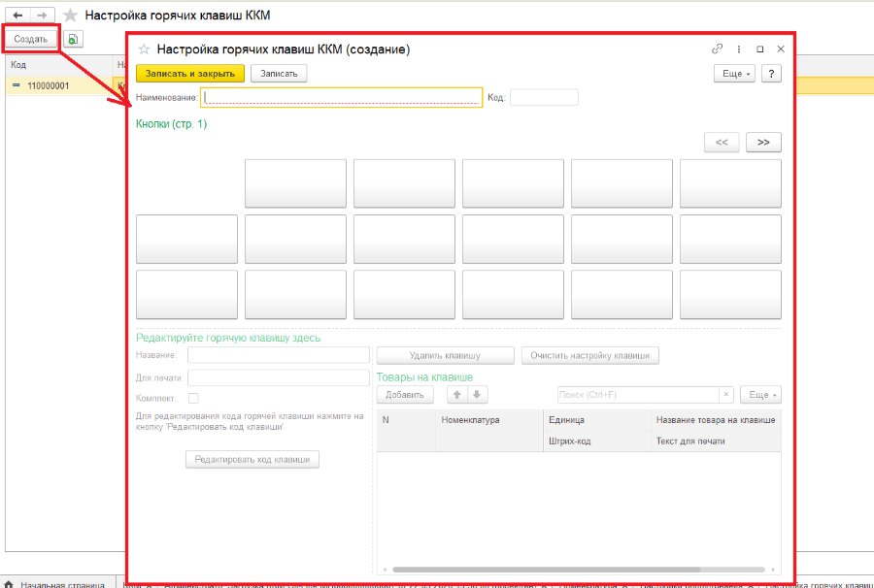The width and height of the screenshot is (874, 588).
Task: Click Удалить клавишу
Action: (446, 355)
